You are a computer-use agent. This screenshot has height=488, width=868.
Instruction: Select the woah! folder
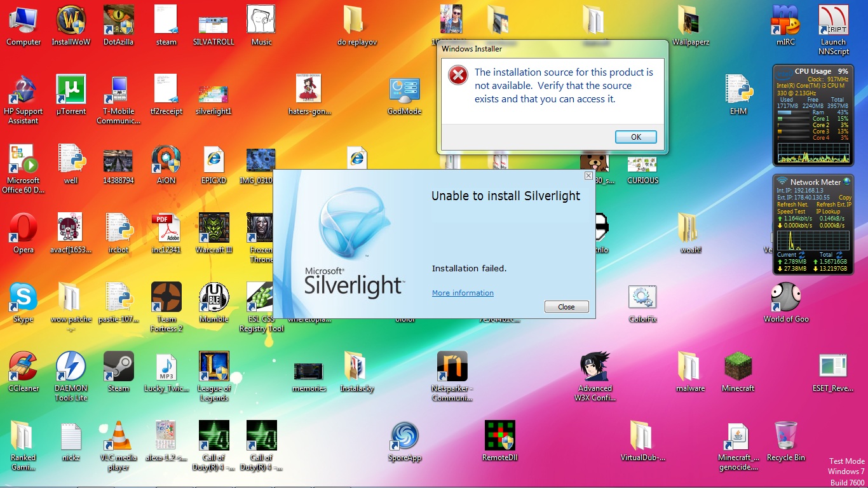[x=691, y=233]
